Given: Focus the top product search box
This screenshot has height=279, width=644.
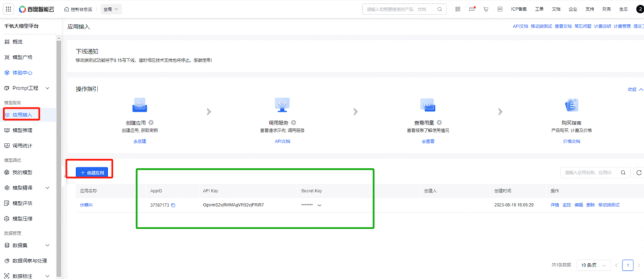Looking at the screenshot, I should [404, 9].
